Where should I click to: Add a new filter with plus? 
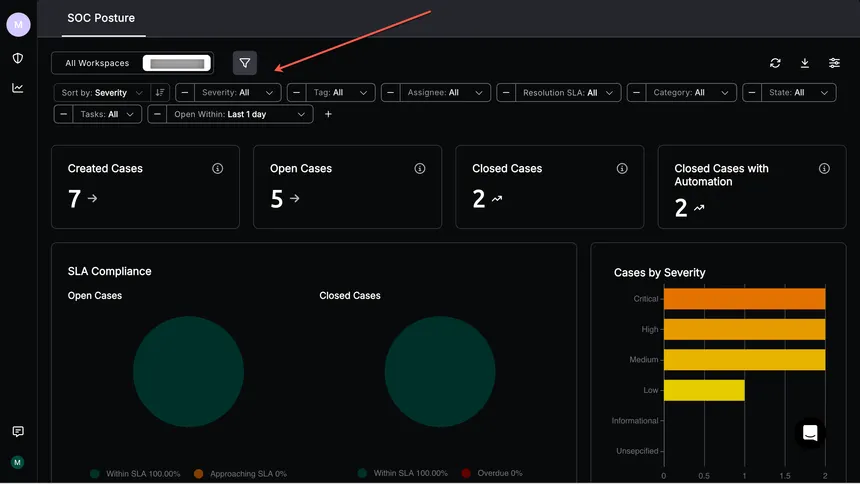[x=328, y=114]
